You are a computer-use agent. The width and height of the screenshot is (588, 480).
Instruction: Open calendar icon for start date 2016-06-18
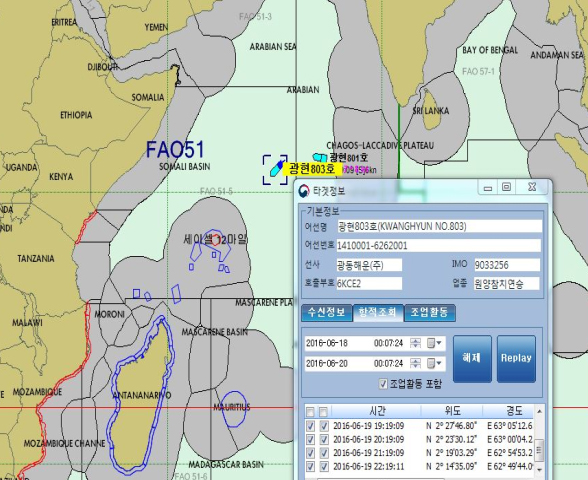431,343
